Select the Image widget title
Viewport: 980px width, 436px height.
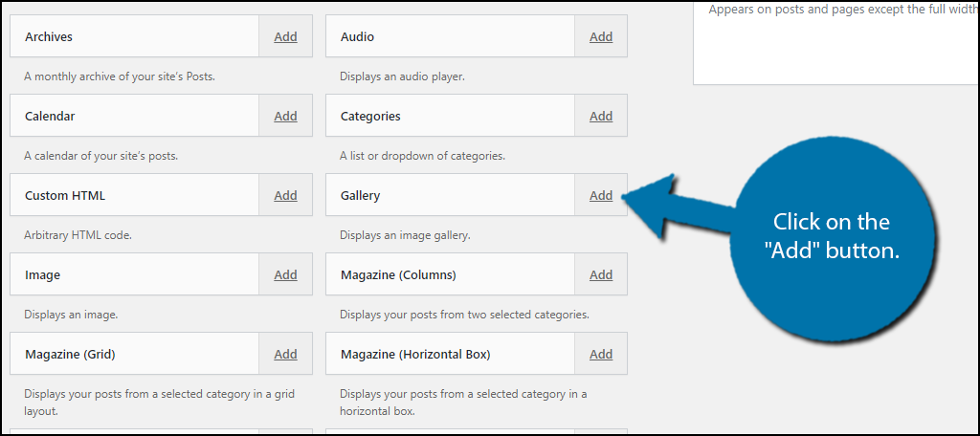pos(42,274)
